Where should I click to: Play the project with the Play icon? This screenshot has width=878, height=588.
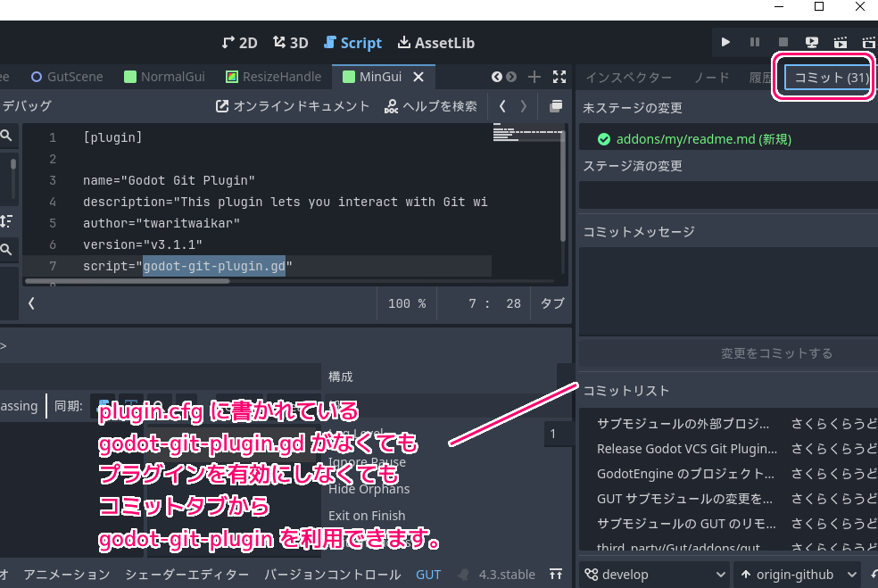coord(725,42)
